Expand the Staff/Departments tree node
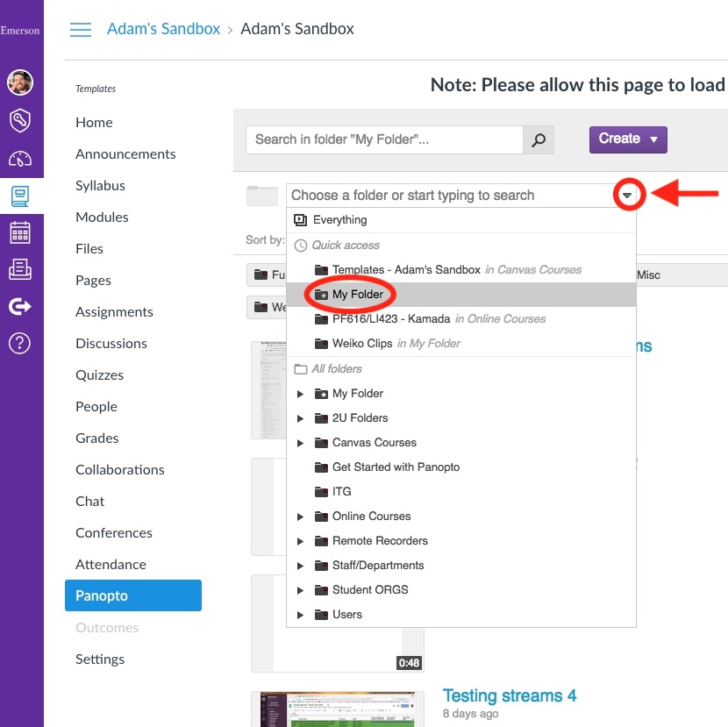This screenshot has height=727, width=728. 300,566
